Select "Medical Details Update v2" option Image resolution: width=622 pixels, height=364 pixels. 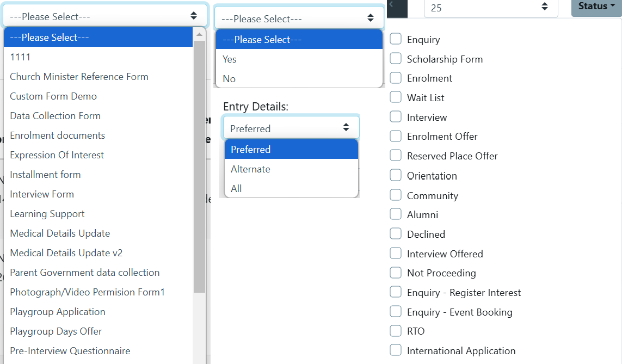66,252
